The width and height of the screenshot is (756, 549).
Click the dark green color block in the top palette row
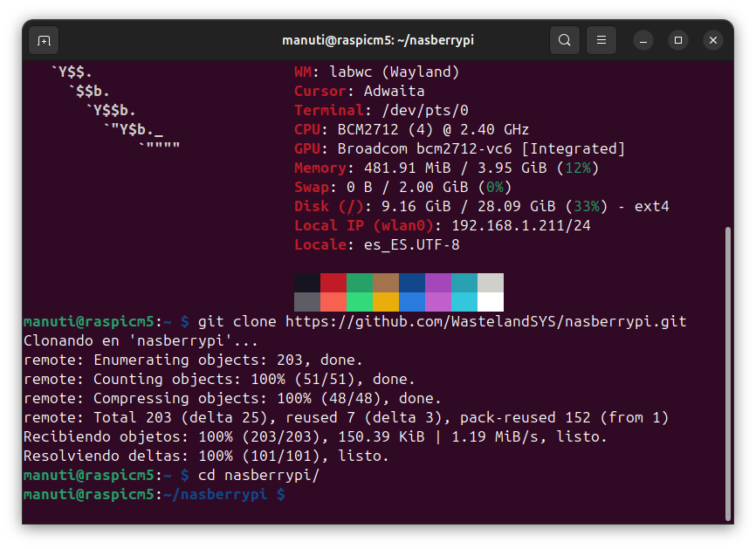[x=360, y=283]
